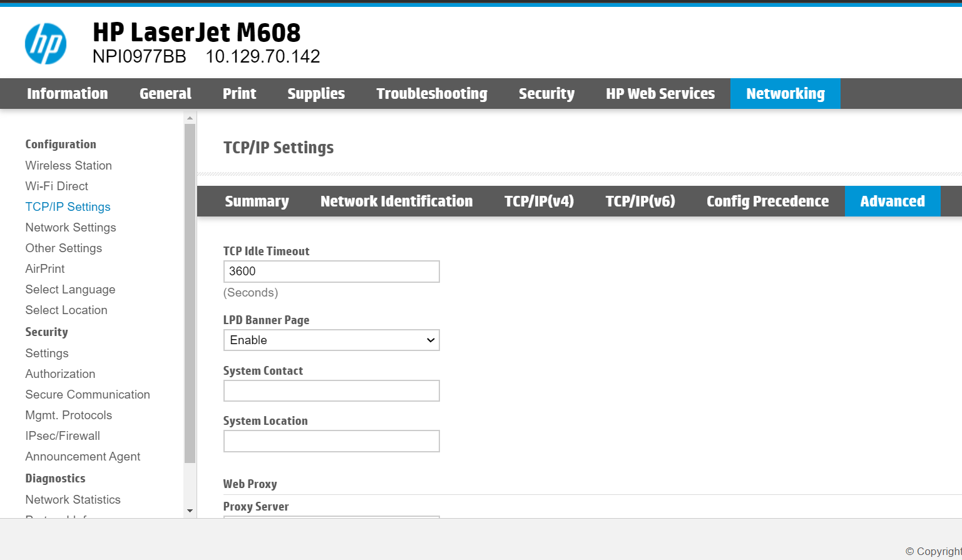Open Wireless Station settings

coord(68,165)
